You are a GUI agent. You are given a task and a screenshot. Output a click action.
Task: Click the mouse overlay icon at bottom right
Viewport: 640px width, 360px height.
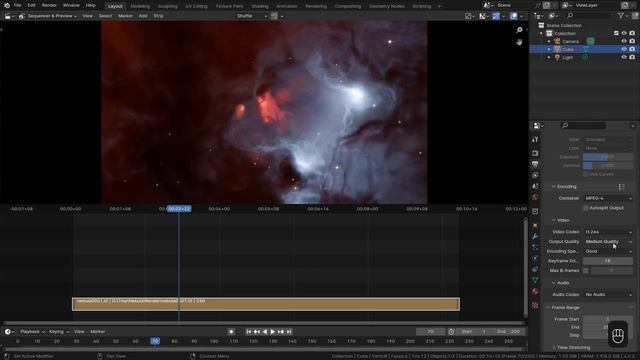click(618, 335)
